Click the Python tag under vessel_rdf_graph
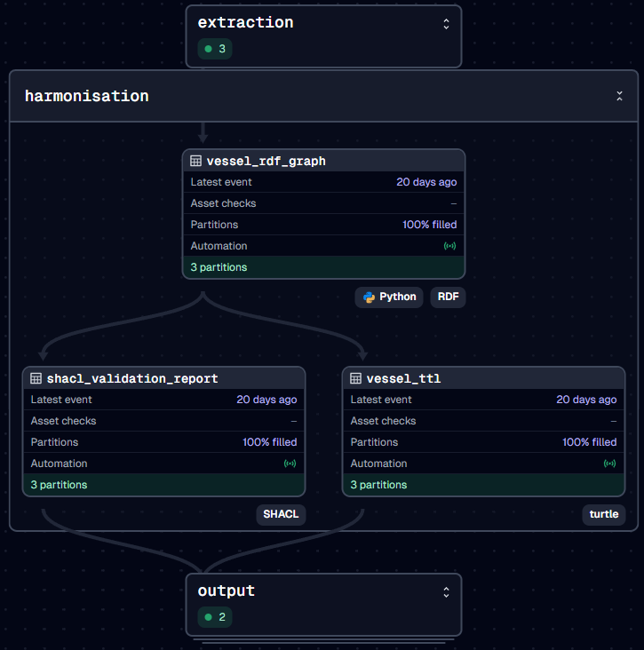The height and width of the screenshot is (650, 644). tap(389, 297)
